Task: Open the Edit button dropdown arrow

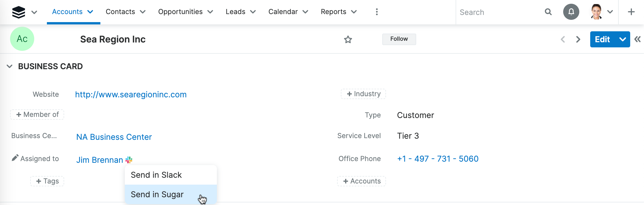Action: [622, 39]
